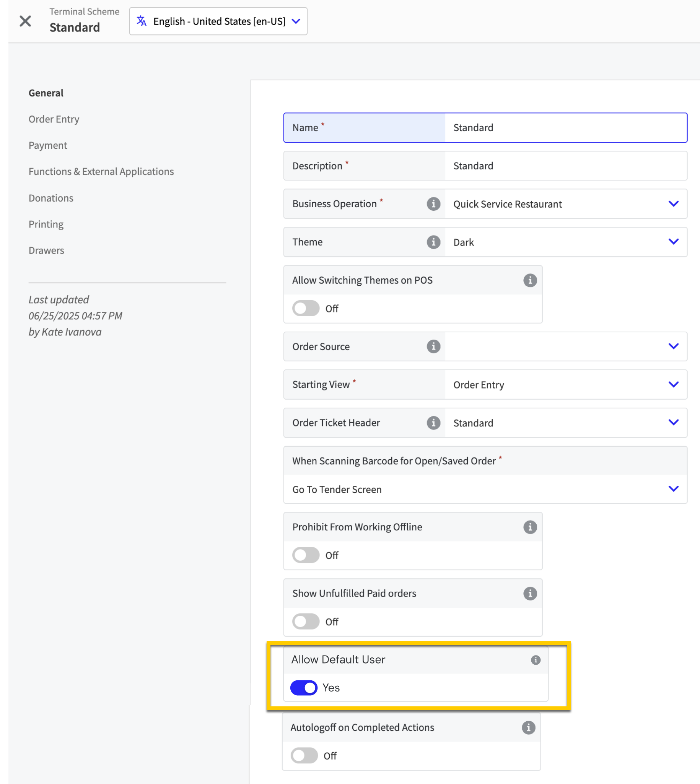Turn off the Allow Default User toggle
This screenshot has height=784, width=700.
pyautogui.click(x=303, y=688)
